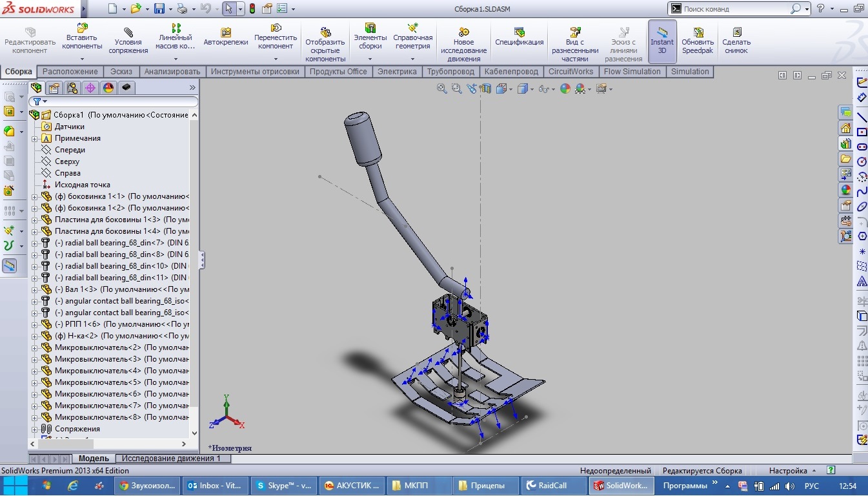Open the Flow Simulation tab
The width and height of the screenshot is (868, 496).
point(632,72)
